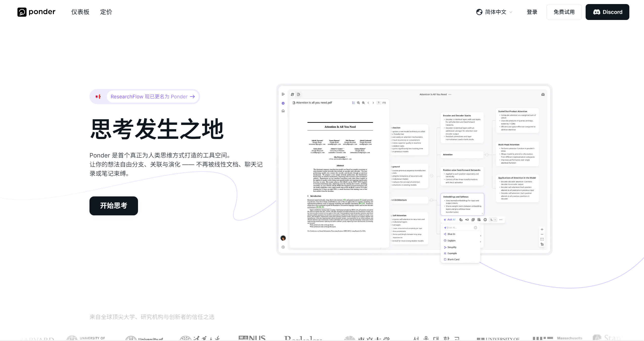Click the 登录 link
The height and width of the screenshot is (341, 644).
532,12
